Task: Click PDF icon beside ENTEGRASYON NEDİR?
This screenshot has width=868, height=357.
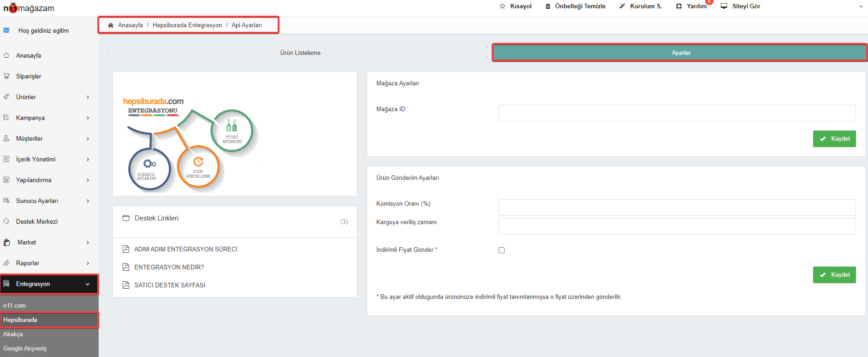Action: (126, 267)
